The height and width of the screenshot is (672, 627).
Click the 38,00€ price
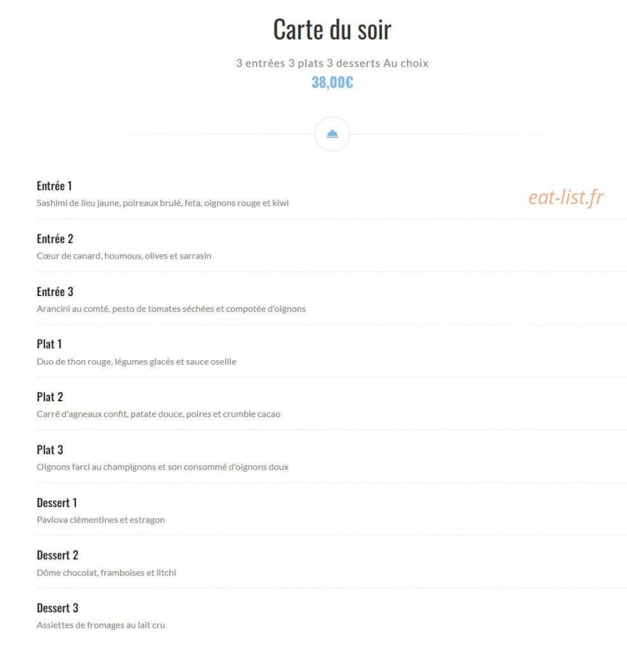coord(332,82)
